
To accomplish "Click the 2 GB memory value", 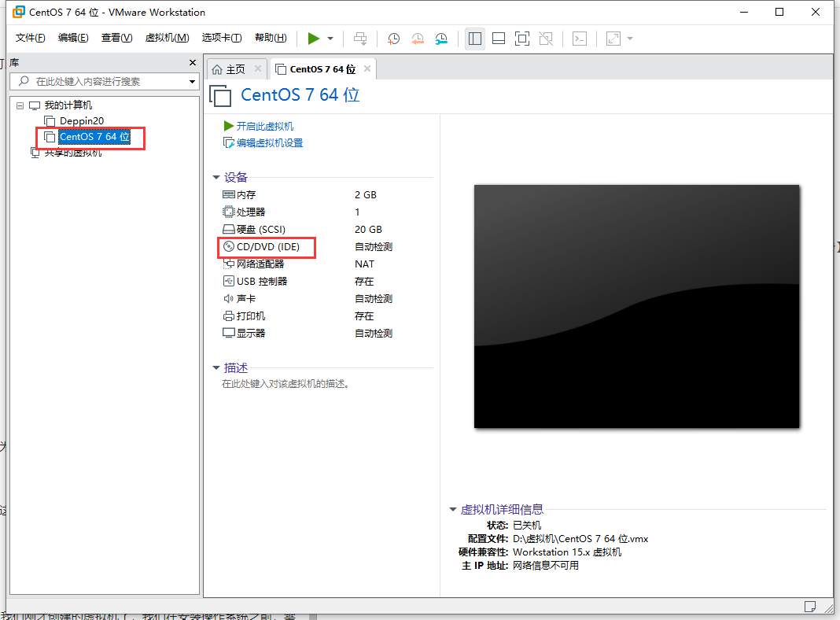I will 366,194.
